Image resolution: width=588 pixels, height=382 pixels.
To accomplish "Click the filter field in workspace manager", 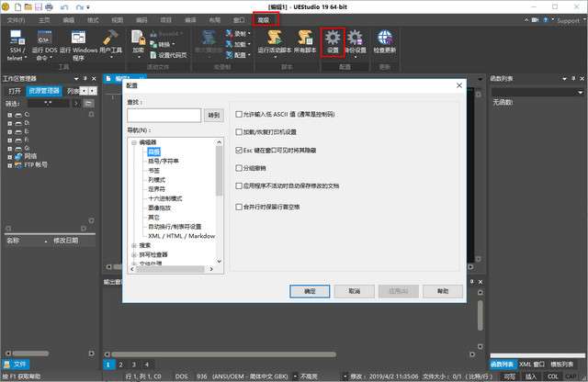I will pos(49,104).
